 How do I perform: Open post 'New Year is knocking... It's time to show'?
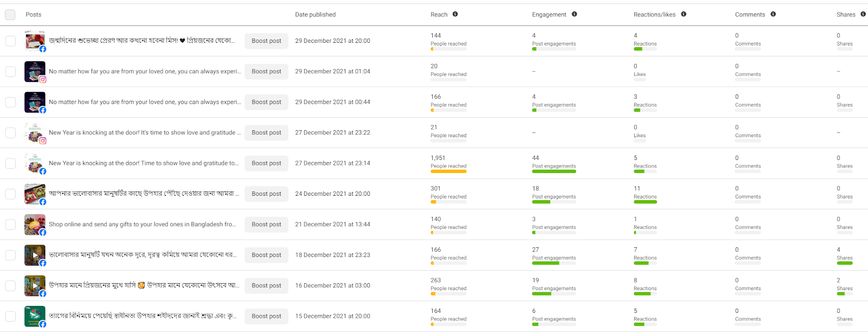(145, 132)
